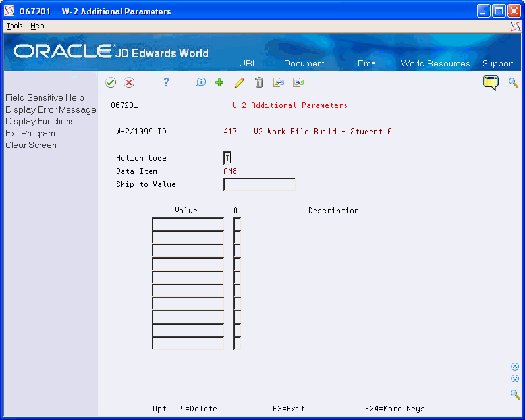Select Display Error Message
This screenshot has width=525, height=420.
(51, 109)
